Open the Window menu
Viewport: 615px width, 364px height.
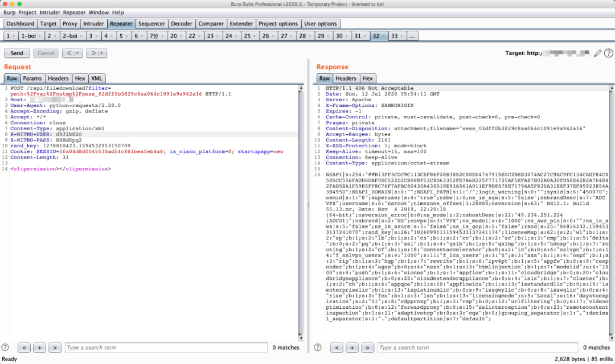point(99,13)
